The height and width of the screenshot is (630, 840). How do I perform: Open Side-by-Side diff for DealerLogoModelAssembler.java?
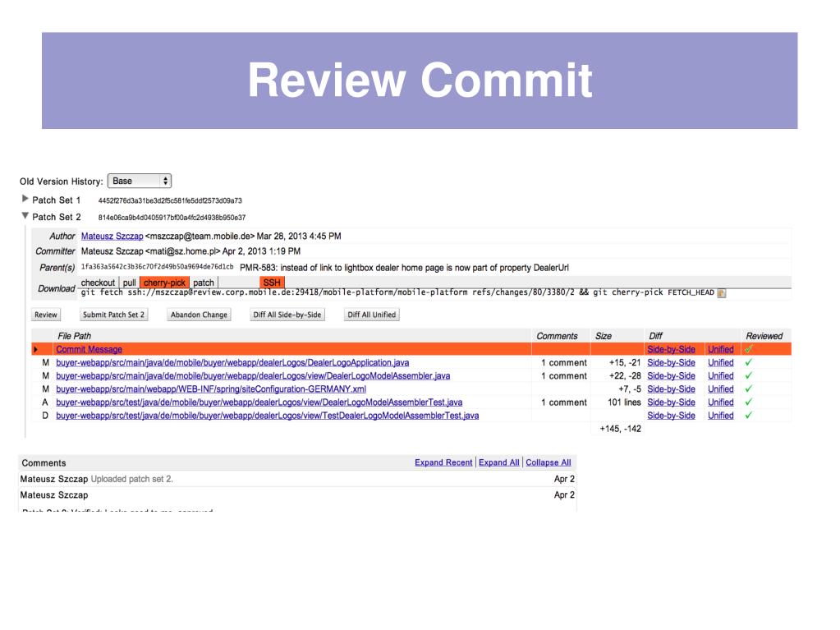671,376
